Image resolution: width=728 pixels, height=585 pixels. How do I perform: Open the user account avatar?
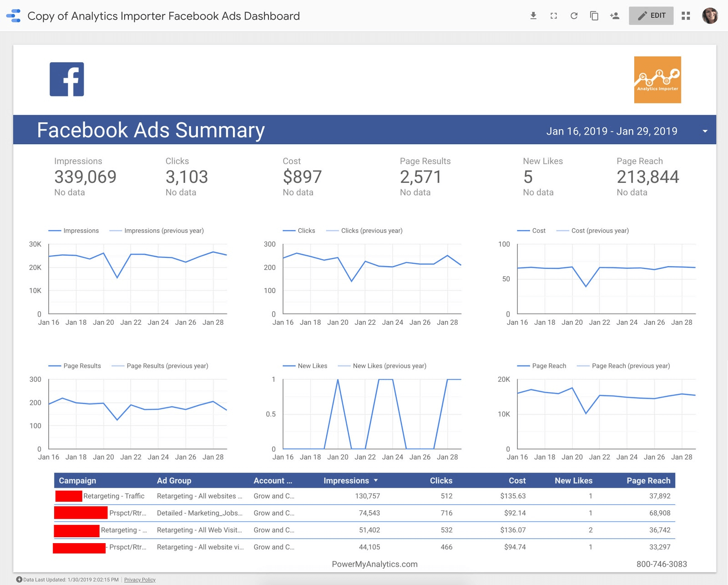click(710, 16)
